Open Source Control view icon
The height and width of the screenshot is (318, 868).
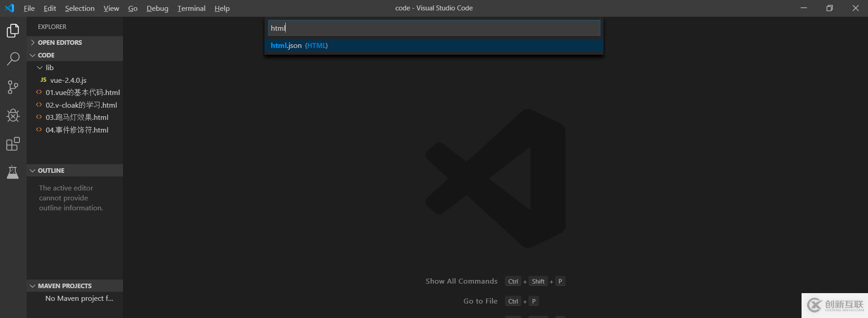click(13, 87)
